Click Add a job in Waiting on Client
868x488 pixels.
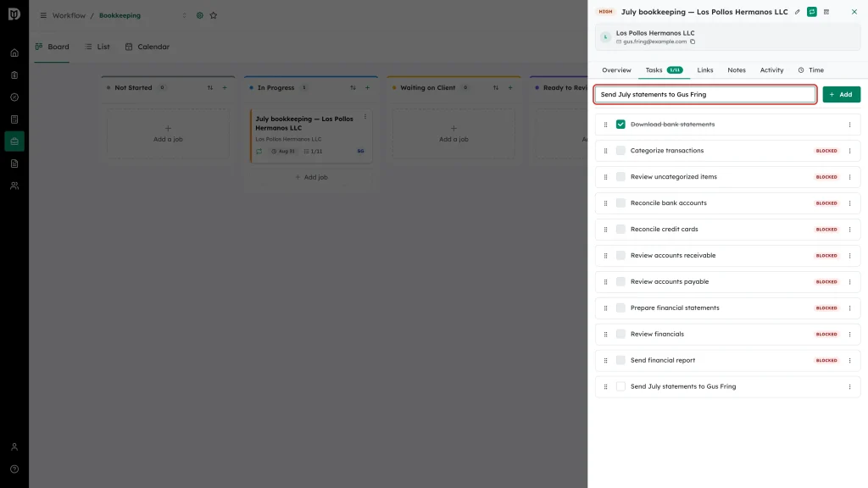(x=453, y=133)
